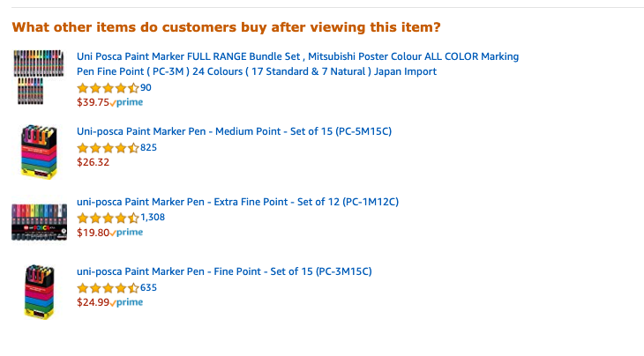
Task: Click the Fine Point PC-3M15C product image
Action: pyautogui.click(x=39, y=292)
